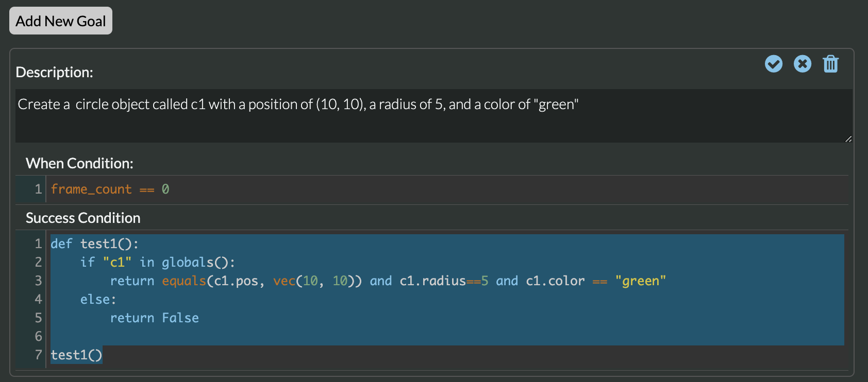Grab the description textarea resize handle
868x382 pixels.
848,138
